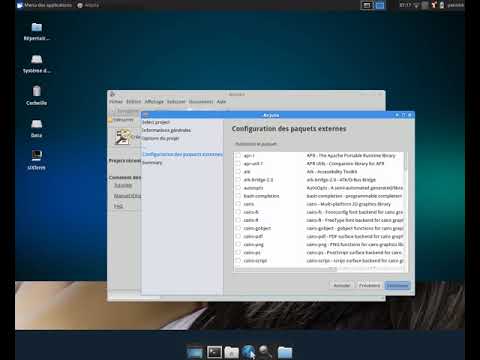The image size is (480, 360).
Task: Launch the web browser globe in the dock
Action: (249, 352)
